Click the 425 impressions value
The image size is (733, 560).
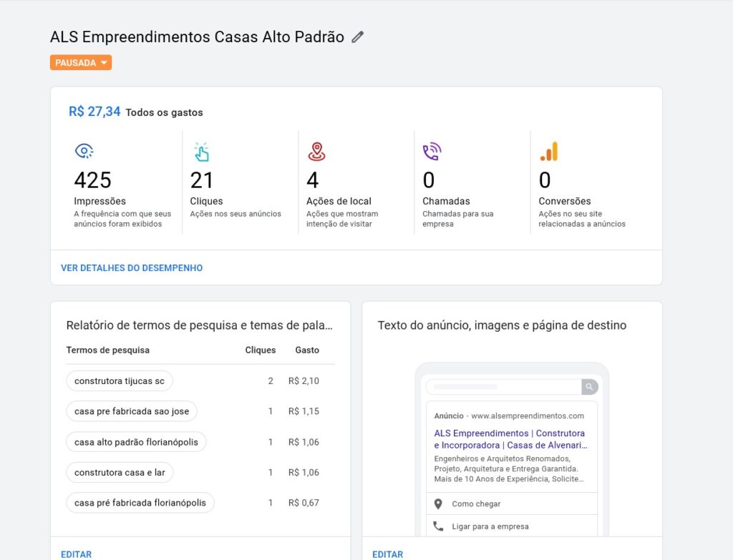[92, 180]
